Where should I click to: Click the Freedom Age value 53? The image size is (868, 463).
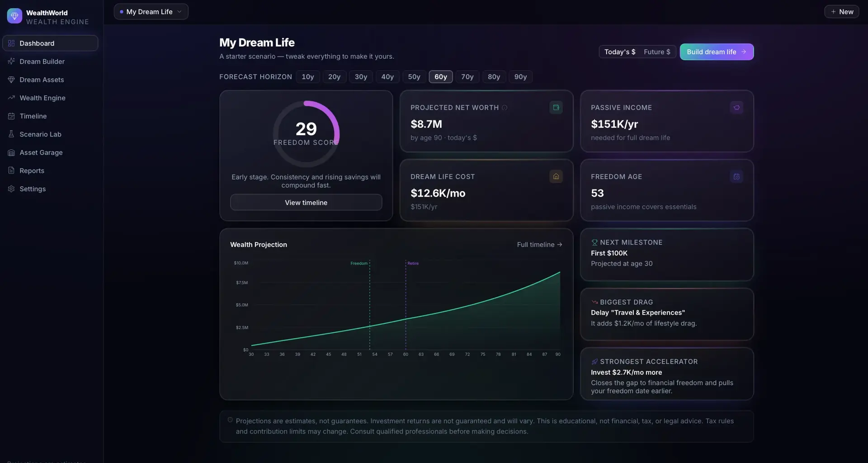pyautogui.click(x=597, y=193)
